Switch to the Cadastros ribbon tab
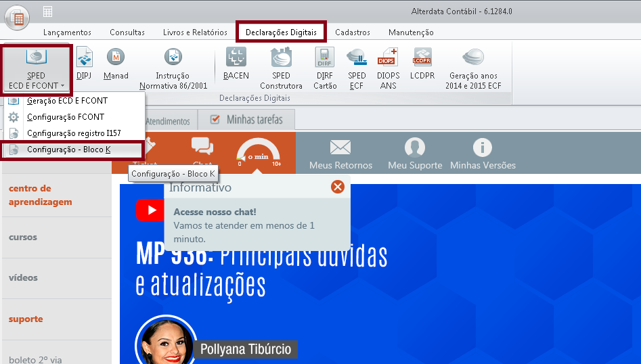Viewport: 641px width, 364px height. click(x=353, y=32)
